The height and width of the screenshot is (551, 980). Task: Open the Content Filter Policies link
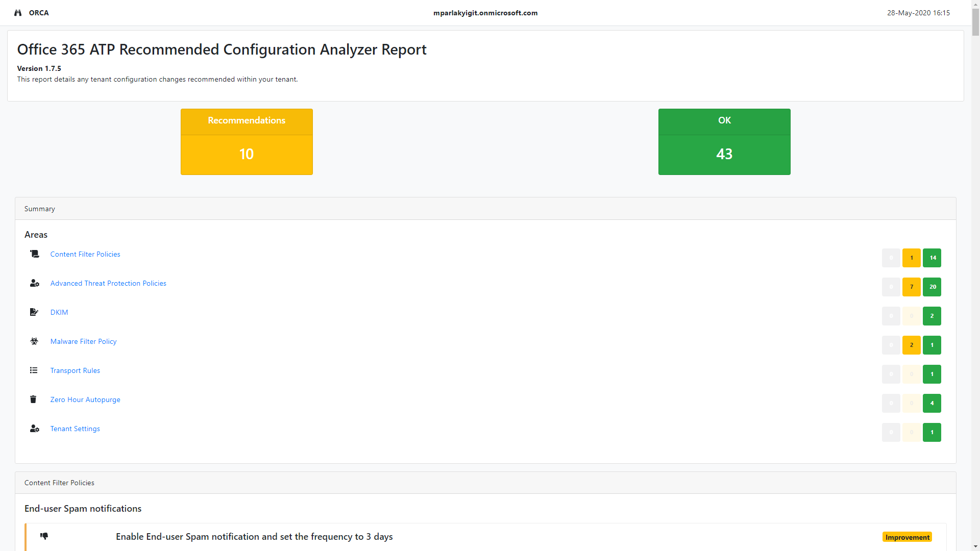pos(85,254)
